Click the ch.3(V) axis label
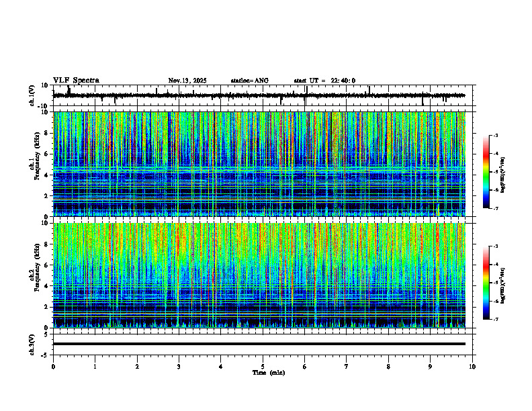Screen dimensions: 532x411 32,345
